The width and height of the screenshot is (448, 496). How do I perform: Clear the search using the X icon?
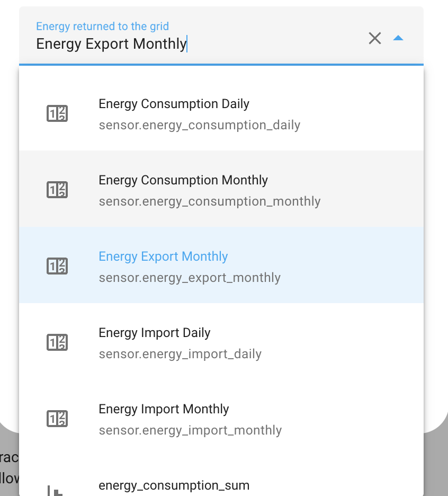[x=375, y=38]
